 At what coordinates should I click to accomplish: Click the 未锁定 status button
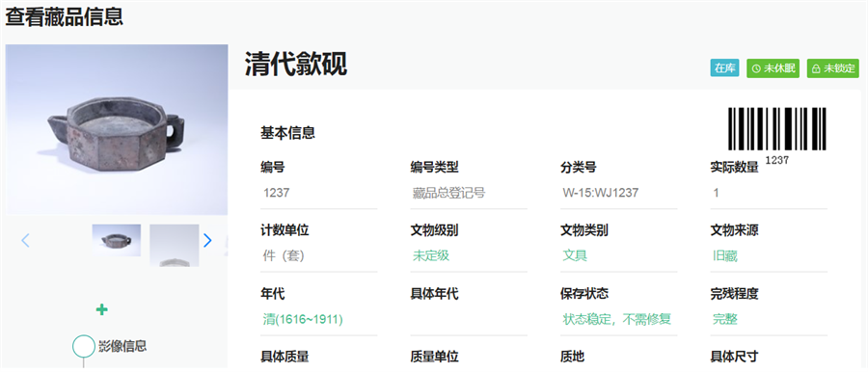(x=832, y=68)
